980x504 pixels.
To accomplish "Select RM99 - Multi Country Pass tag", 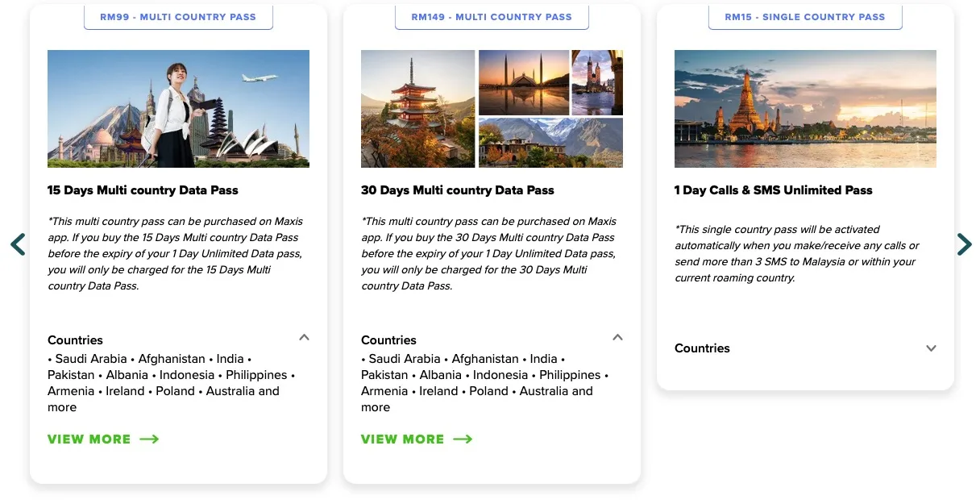I will pos(178,17).
